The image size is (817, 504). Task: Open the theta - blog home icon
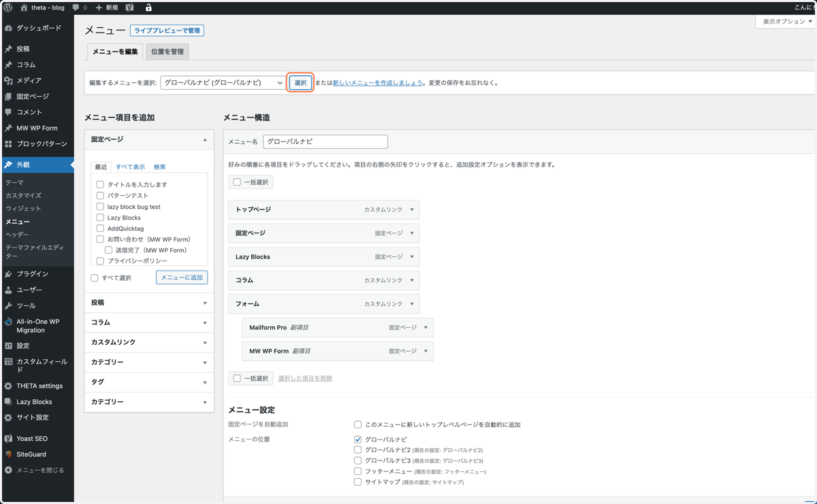24,7
